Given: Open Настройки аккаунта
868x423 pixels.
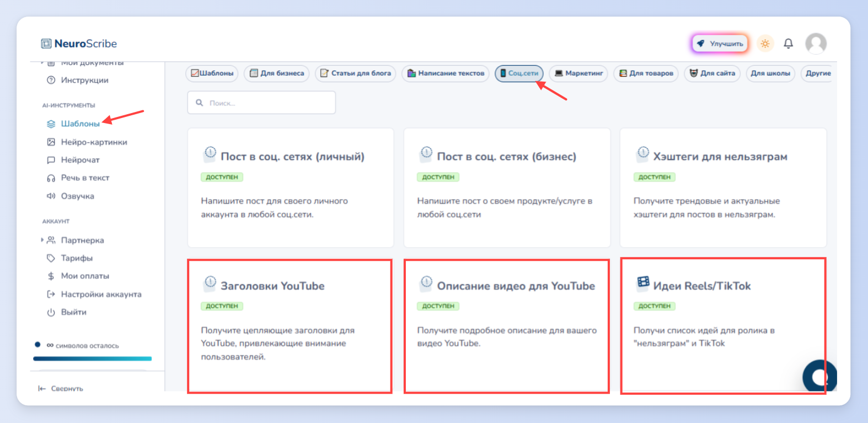Looking at the screenshot, I should tap(101, 294).
